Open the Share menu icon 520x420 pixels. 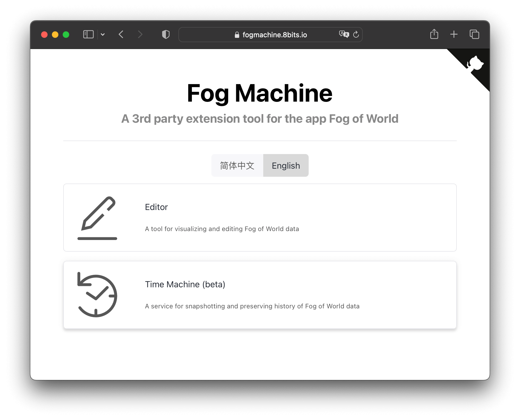[x=434, y=34]
